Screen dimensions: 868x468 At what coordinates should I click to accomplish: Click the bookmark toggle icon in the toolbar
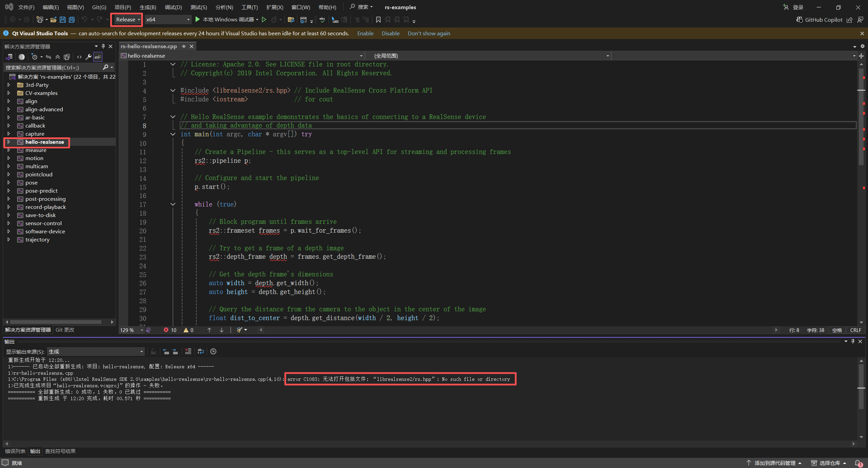[x=378, y=20]
